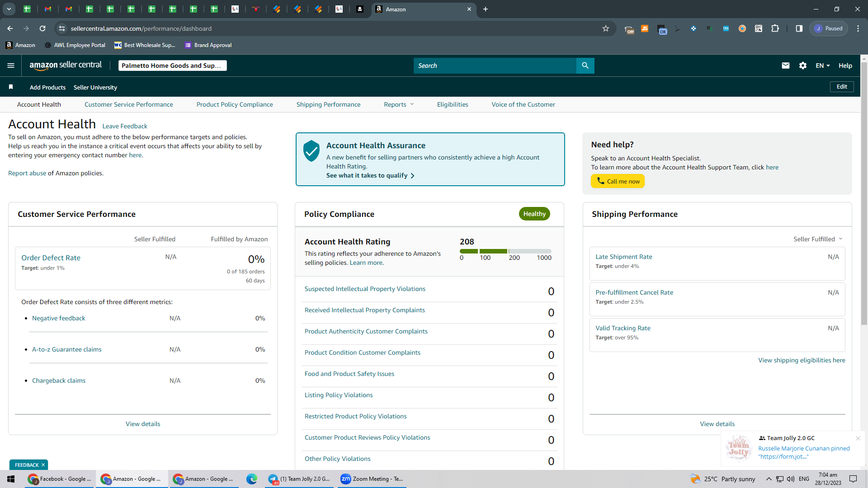Open the settings gear icon
868x488 pixels.
point(803,66)
